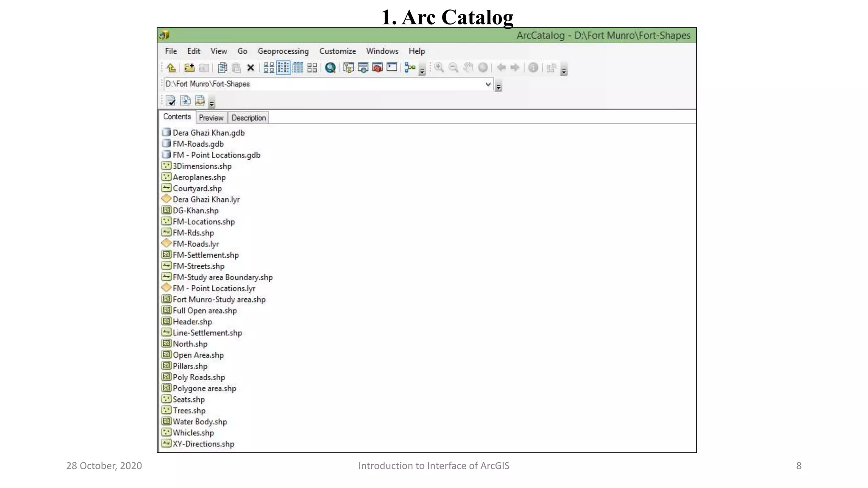Image resolution: width=868 pixels, height=488 pixels.
Task: Select Trees.shp in contents list
Action: pos(184,410)
